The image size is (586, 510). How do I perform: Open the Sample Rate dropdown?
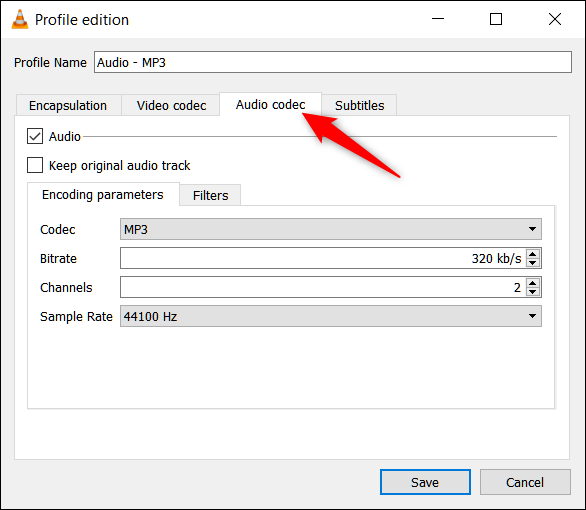pyautogui.click(x=331, y=316)
